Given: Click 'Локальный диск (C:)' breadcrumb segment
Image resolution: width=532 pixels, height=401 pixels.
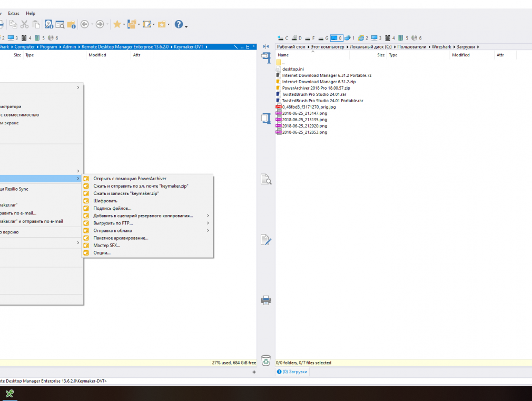Looking at the screenshot, I should pos(370,47).
